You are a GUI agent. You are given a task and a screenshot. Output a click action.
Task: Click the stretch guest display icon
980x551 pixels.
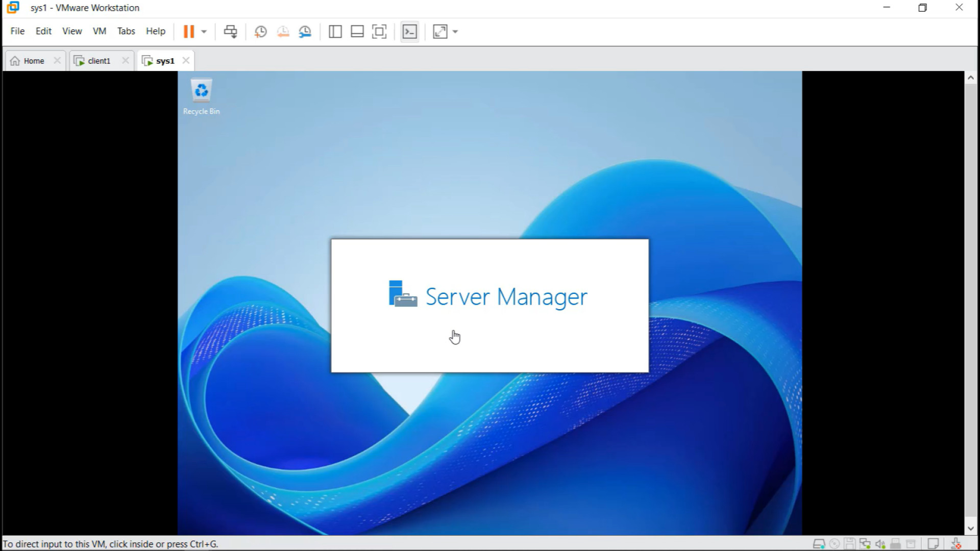(x=440, y=32)
